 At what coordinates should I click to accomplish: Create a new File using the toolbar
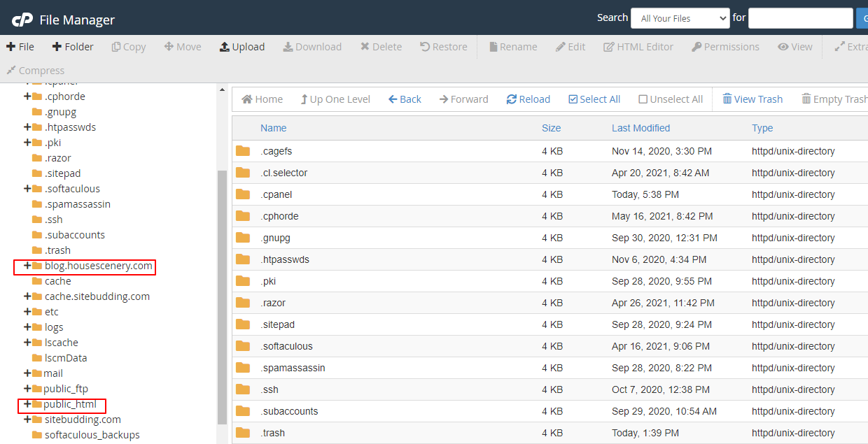[x=20, y=46]
